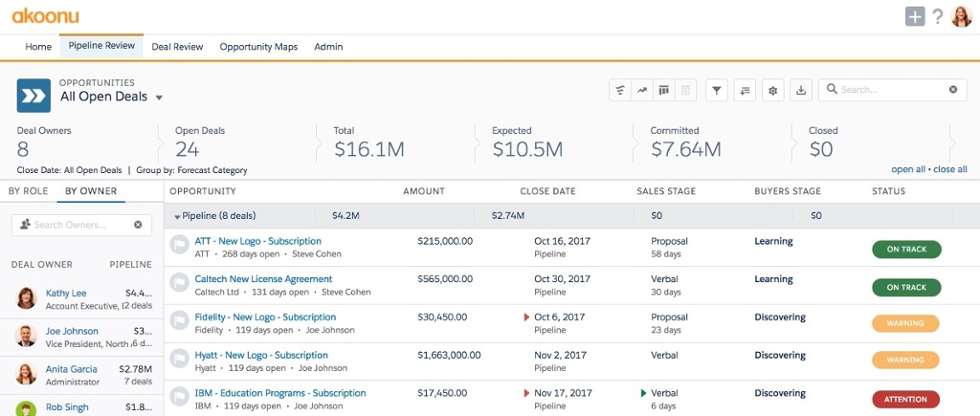Click the download export icon
Image resolution: width=980 pixels, height=416 pixels.
(802, 90)
